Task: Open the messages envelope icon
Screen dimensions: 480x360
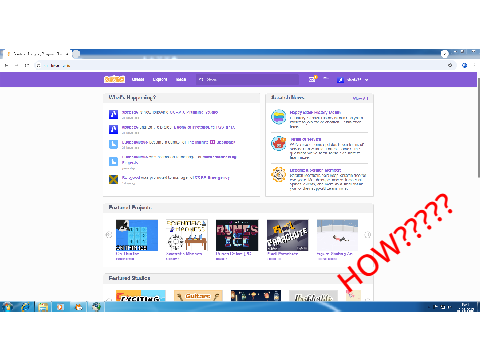Action: tap(312, 79)
